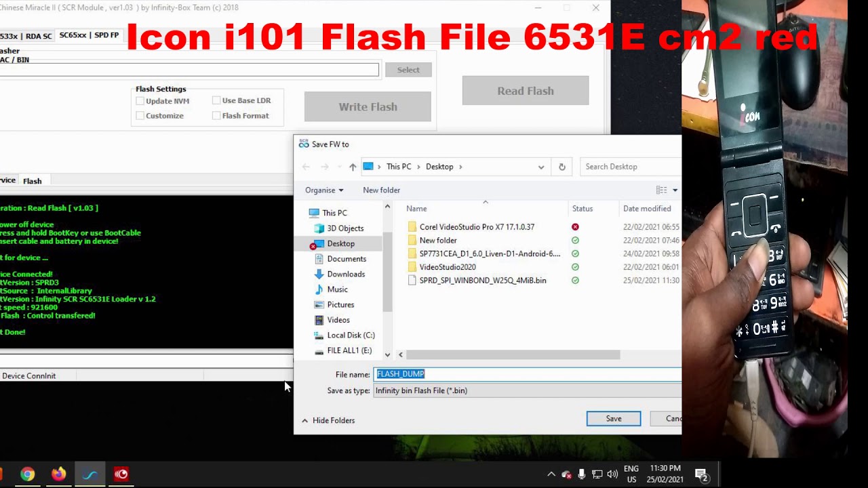The height and width of the screenshot is (488, 868).
Task: Toggle Update NVM checkbox
Action: (140, 101)
